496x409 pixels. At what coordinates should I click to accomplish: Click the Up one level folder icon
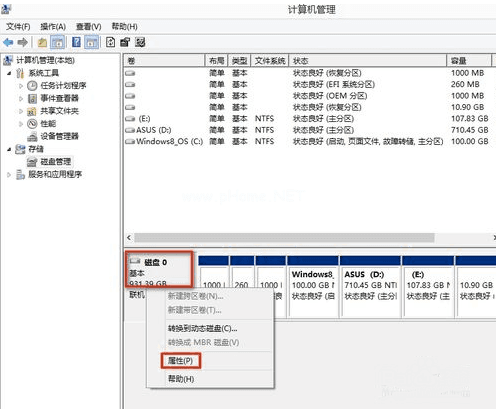click(x=42, y=42)
